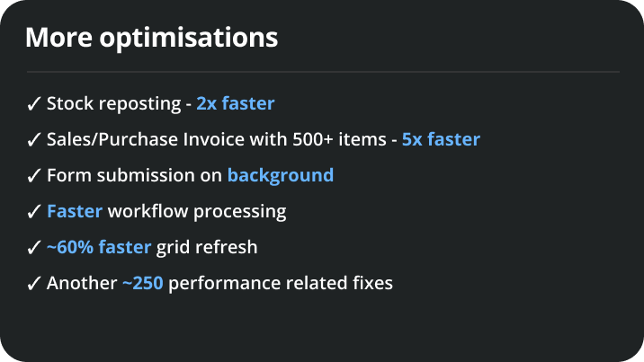
Task: Click the checkmark before Faster workflow processing
Action: tap(33, 212)
